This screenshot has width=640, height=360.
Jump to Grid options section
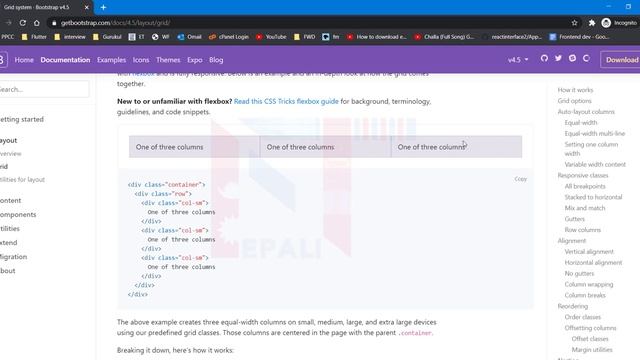[x=574, y=101]
